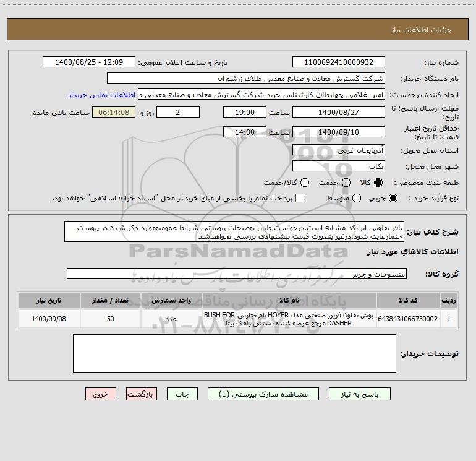Viewport: 476px width, 461px height.
Task: Click the تاریخ و ساعت اعلان عمومی label
Action: [183, 62]
